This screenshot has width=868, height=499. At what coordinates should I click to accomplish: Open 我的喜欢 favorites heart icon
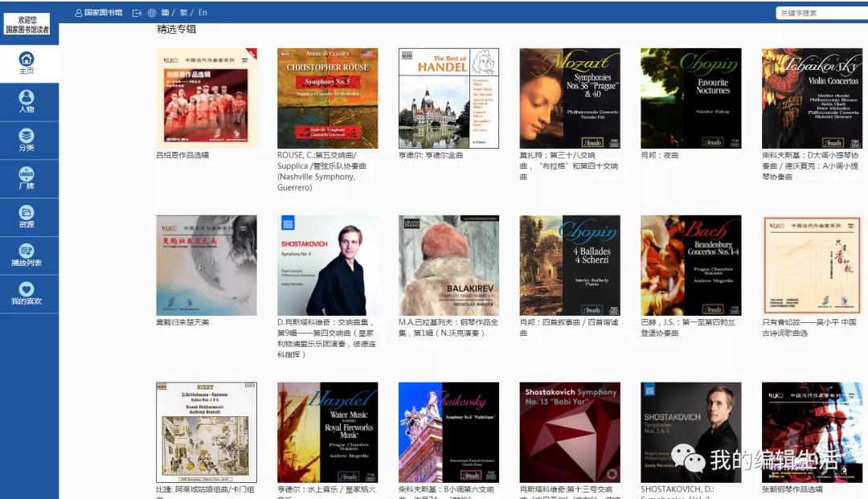tap(27, 290)
